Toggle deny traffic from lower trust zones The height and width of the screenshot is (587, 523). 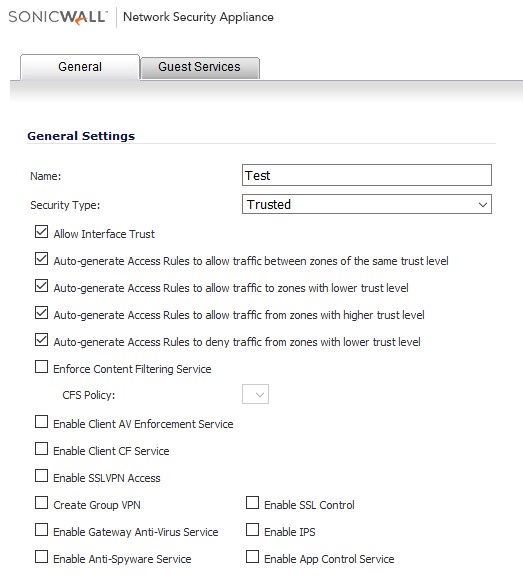click(41, 340)
